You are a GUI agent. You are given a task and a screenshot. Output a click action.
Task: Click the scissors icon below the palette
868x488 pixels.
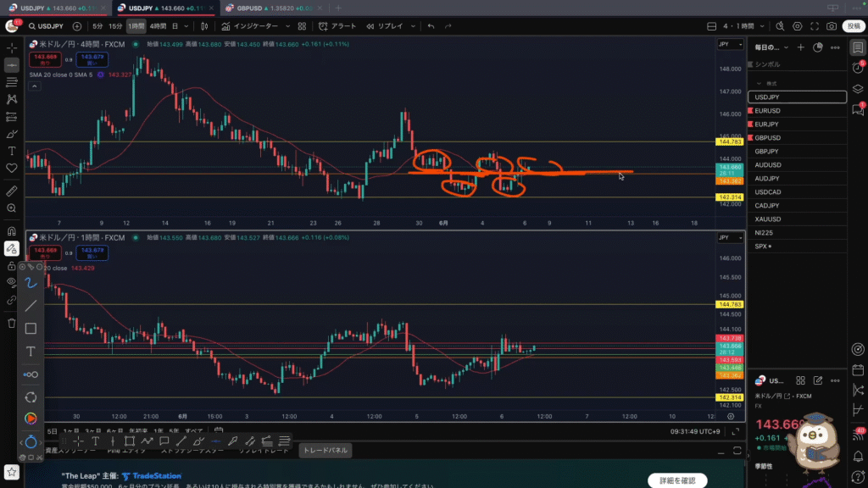coord(39,457)
